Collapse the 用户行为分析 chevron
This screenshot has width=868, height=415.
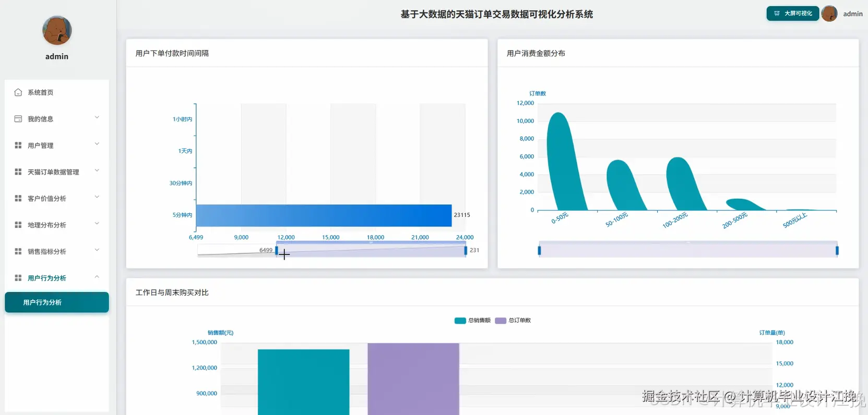[x=97, y=277]
